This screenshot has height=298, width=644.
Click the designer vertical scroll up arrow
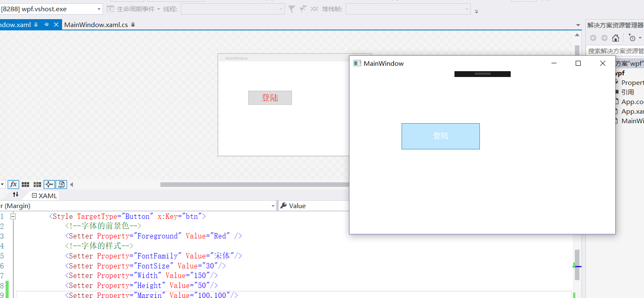click(577, 35)
